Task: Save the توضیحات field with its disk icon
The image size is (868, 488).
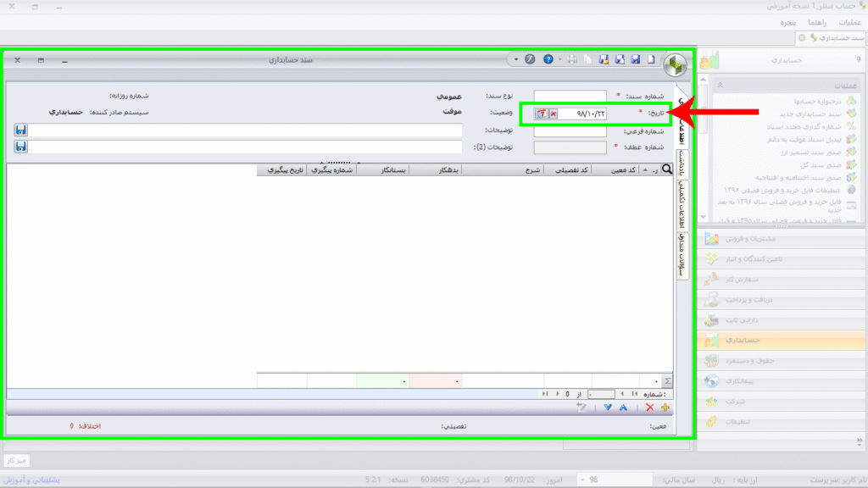Action: (20, 130)
